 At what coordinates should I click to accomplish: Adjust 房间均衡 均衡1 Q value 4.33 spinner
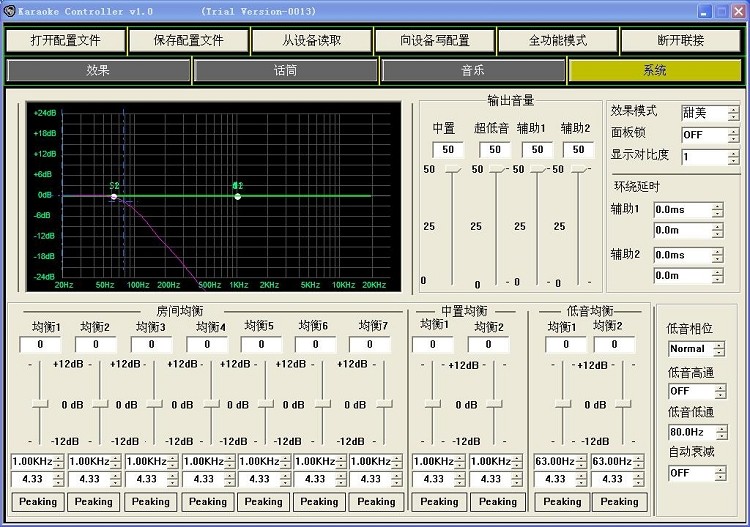pyautogui.click(x=37, y=479)
